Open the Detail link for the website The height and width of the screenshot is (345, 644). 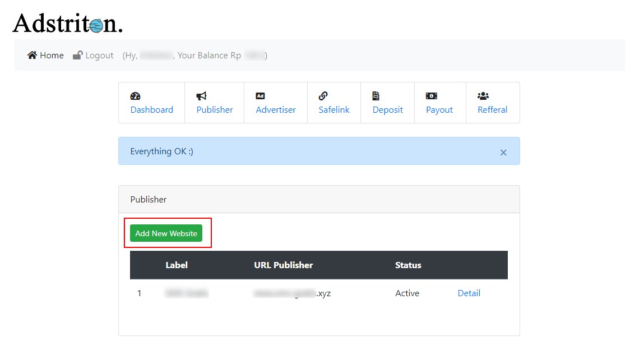click(469, 293)
